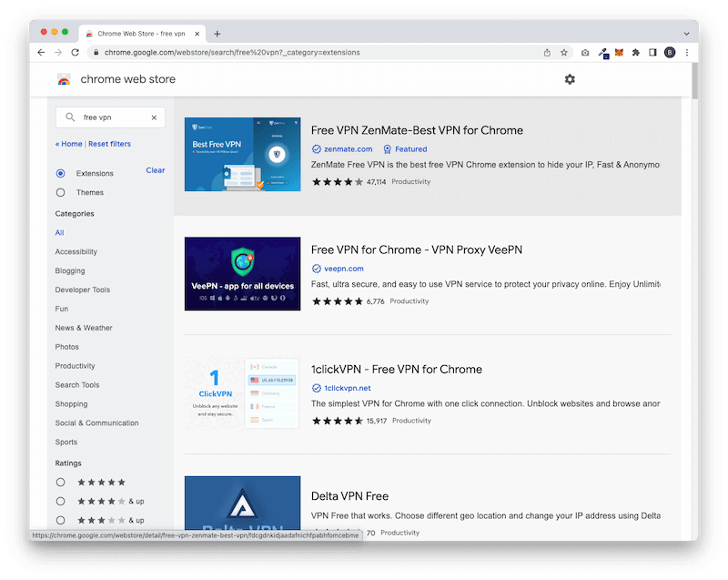Focus the free vpn search field
The width and height of the screenshot is (728, 580).
click(110, 117)
